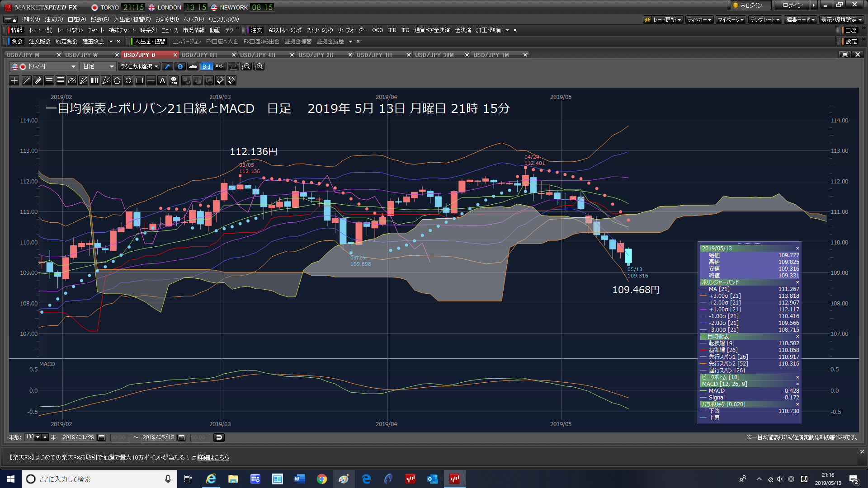Open Chrome from the taskbar
The width and height of the screenshot is (868, 488).
[x=322, y=479]
